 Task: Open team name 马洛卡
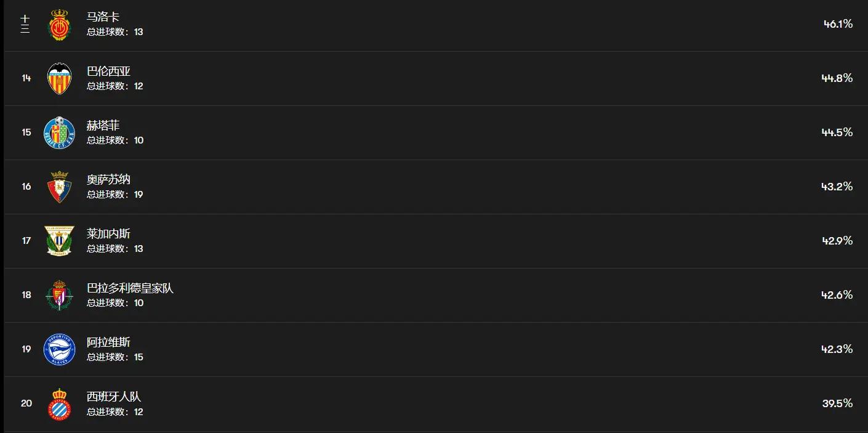pyautogui.click(x=103, y=17)
